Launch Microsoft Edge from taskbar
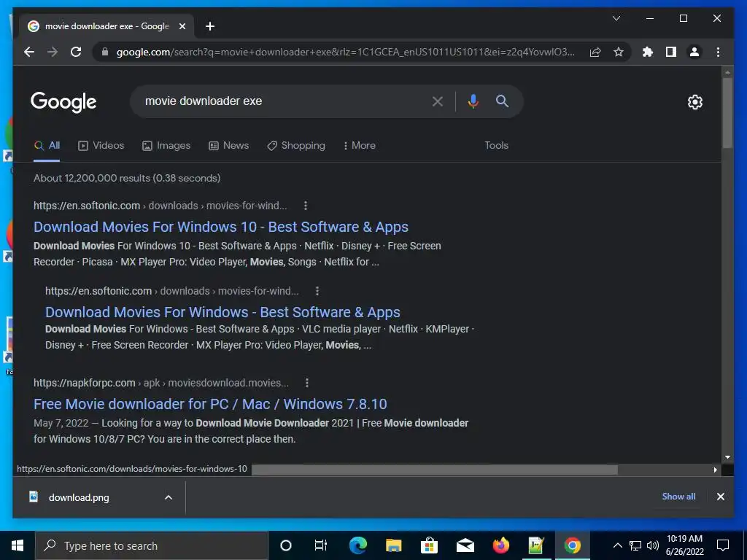This screenshot has width=747, height=560. tap(357, 545)
